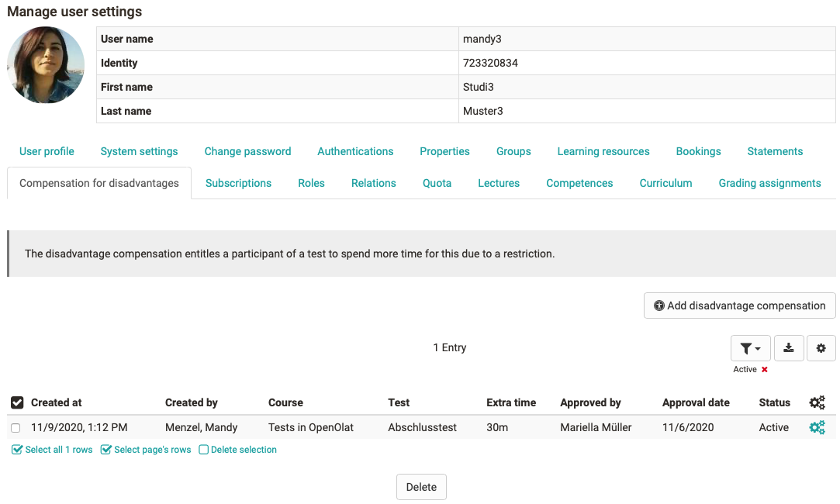Switch to the Lectures tab
The width and height of the screenshot is (840, 504).
(x=498, y=183)
